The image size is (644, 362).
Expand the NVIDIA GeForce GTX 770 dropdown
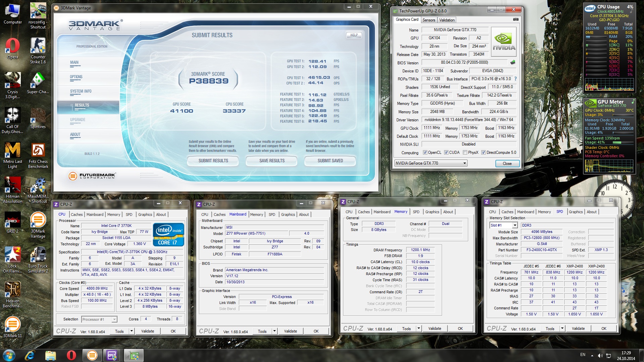(465, 163)
